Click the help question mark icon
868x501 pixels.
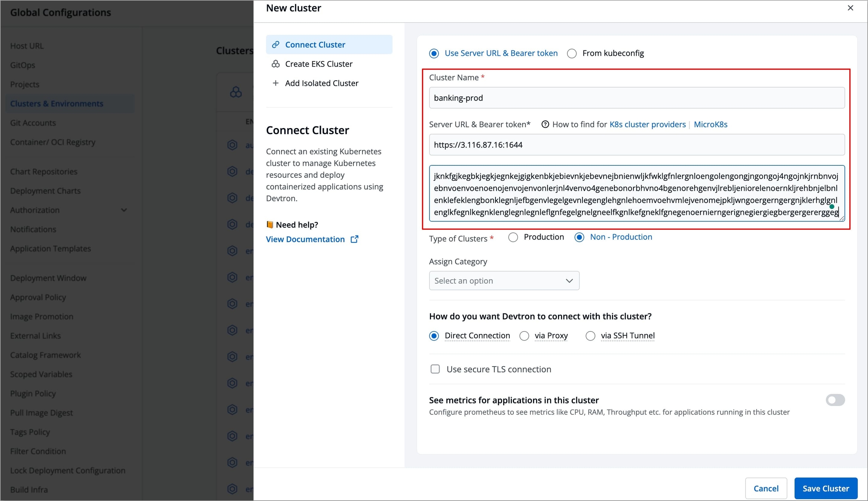click(x=545, y=124)
